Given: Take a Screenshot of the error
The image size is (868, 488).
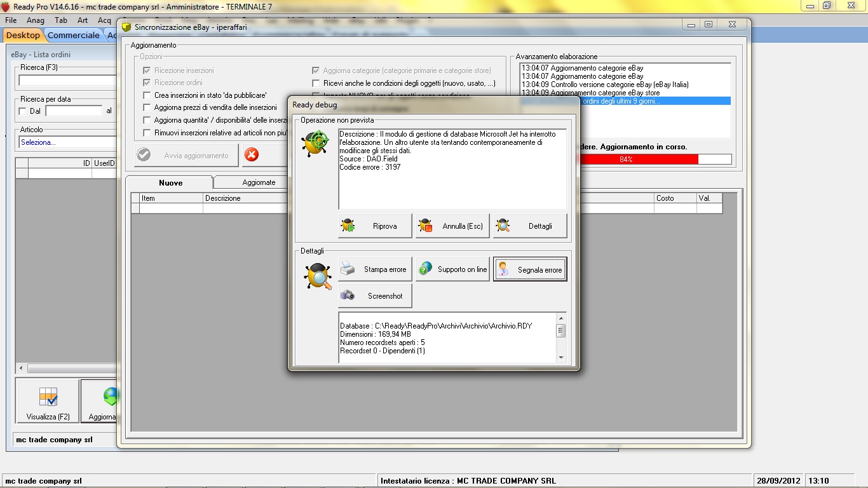Looking at the screenshot, I should click(375, 295).
